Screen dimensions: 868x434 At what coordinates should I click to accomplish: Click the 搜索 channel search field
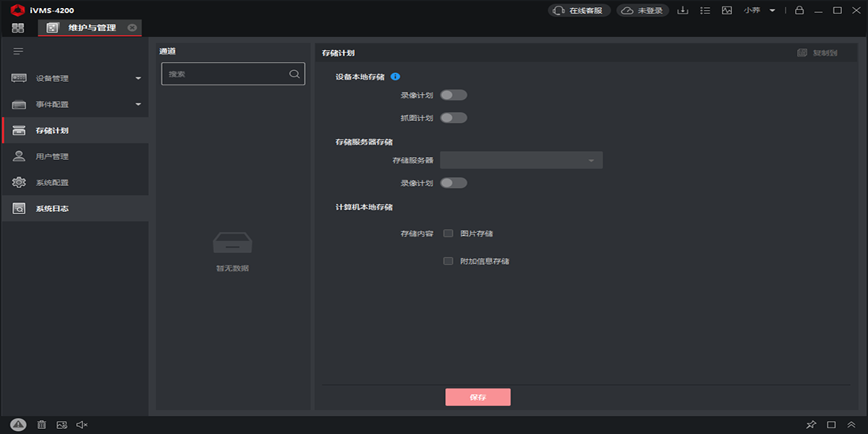click(x=233, y=74)
